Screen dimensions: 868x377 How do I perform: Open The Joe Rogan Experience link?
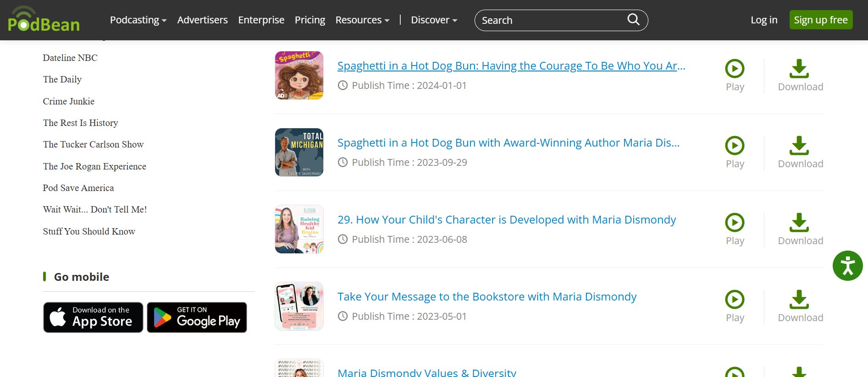coord(94,166)
